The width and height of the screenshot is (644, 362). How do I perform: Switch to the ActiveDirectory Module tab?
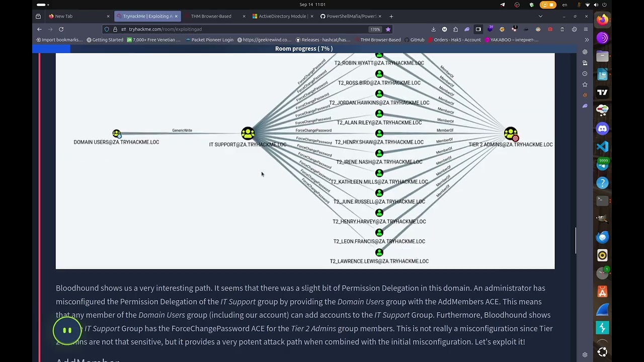283,16
